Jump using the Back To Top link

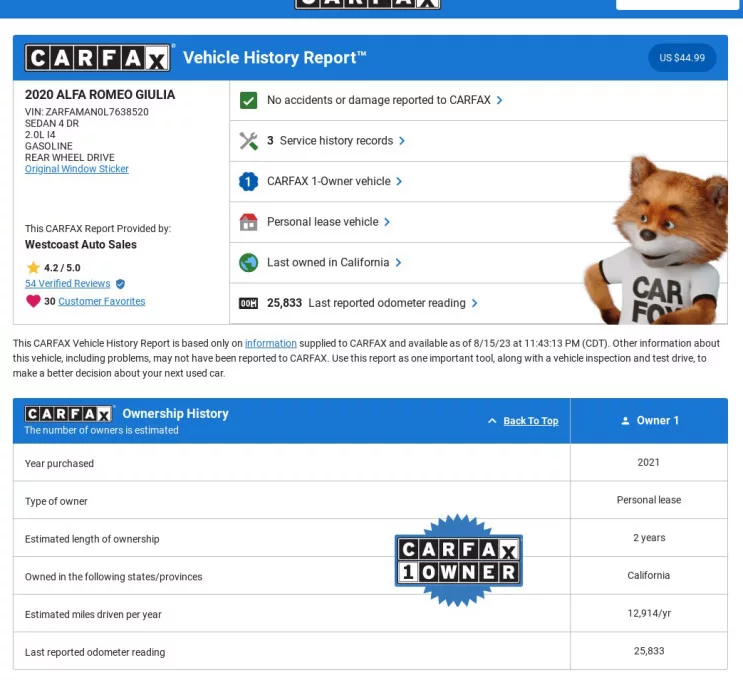tap(530, 421)
